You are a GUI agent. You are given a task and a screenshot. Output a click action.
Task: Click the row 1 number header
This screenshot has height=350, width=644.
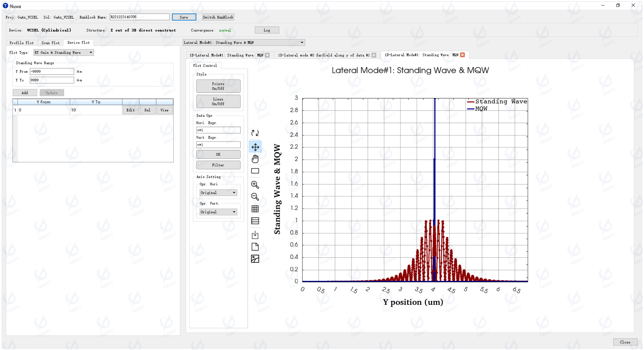tap(15, 110)
